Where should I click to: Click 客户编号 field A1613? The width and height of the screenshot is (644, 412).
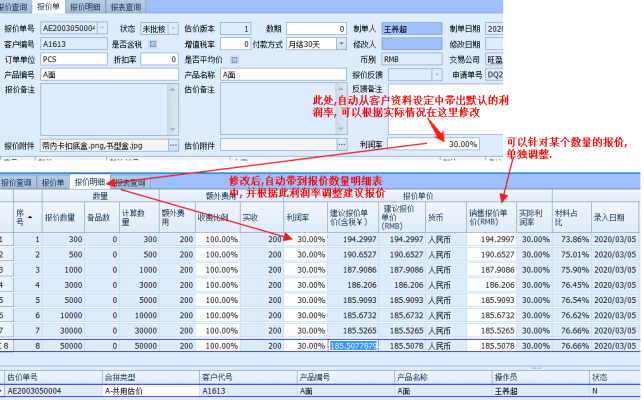[x=74, y=44]
